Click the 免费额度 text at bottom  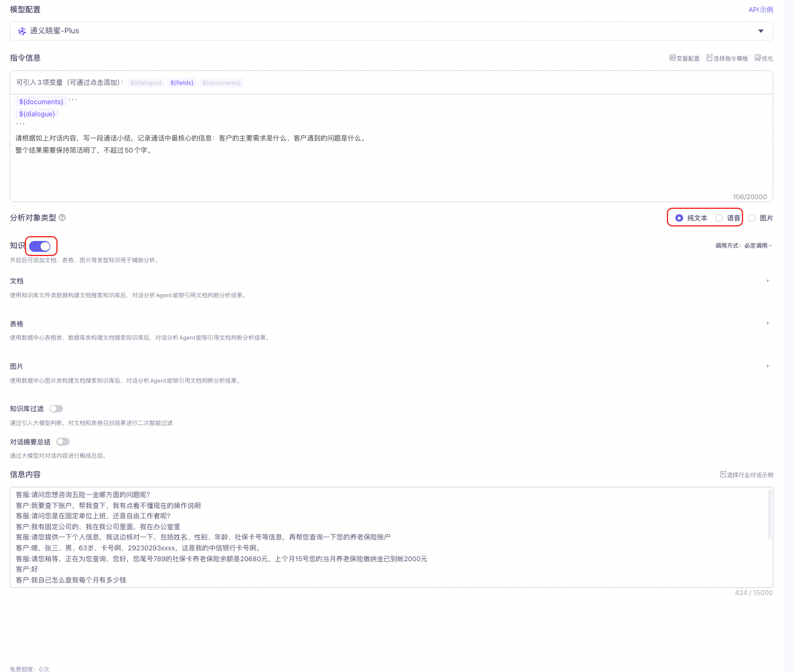pyautogui.click(x=29, y=669)
